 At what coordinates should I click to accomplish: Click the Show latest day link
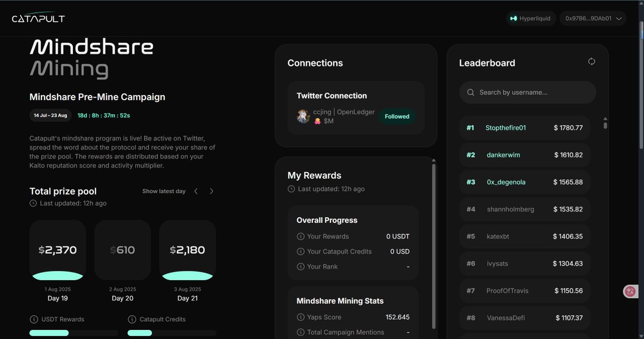click(x=164, y=191)
